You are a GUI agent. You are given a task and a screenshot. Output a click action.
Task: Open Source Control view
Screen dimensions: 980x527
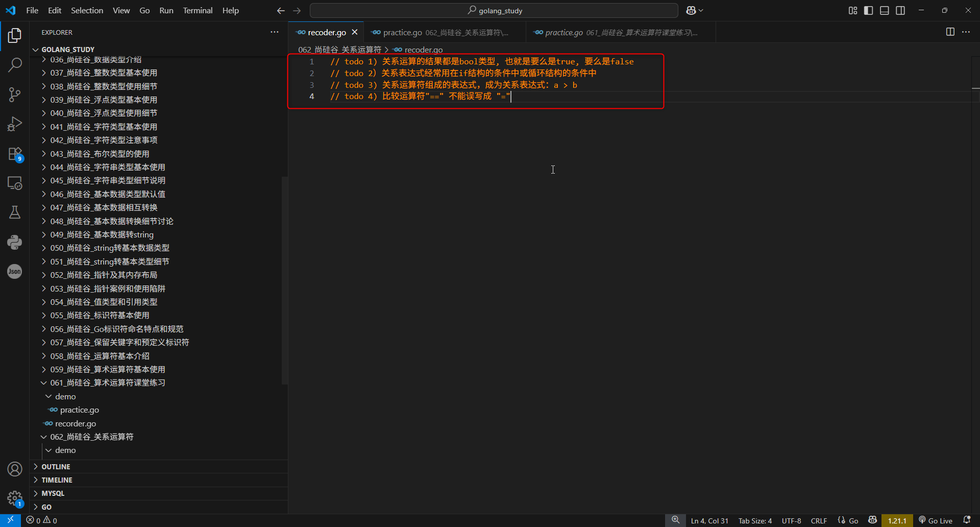coord(15,94)
